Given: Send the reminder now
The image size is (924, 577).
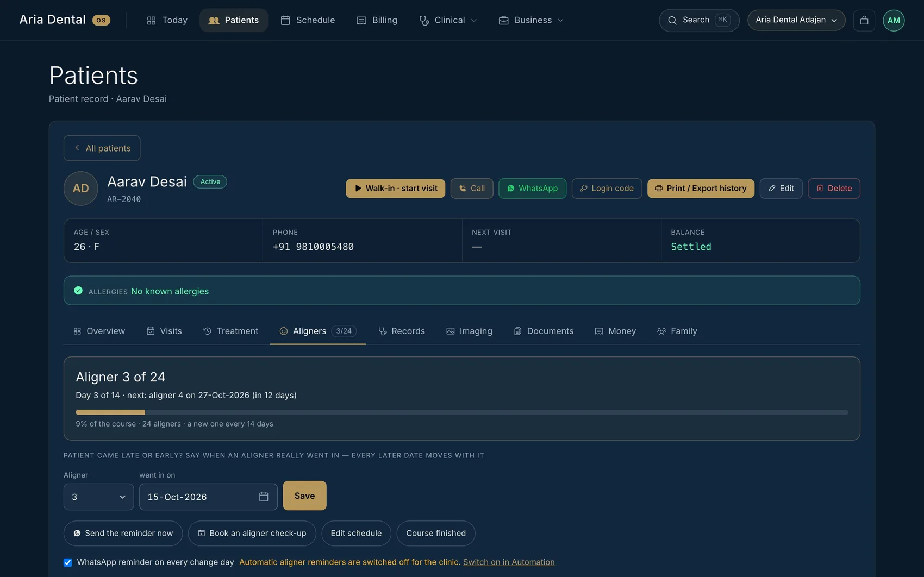Looking at the screenshot, I should (123, 533).
